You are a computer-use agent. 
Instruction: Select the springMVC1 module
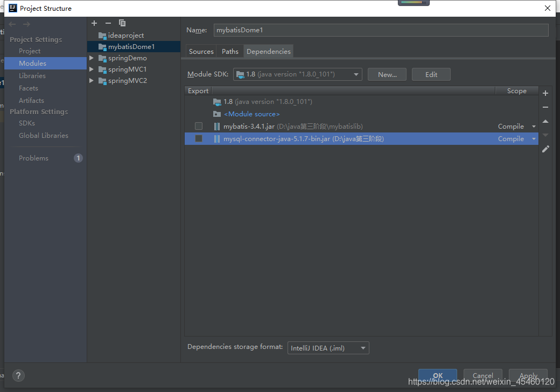(128, 69)
